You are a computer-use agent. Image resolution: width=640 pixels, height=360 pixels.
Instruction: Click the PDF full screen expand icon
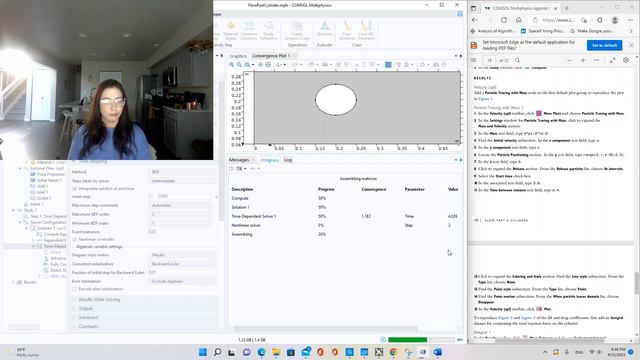[613, 60]
